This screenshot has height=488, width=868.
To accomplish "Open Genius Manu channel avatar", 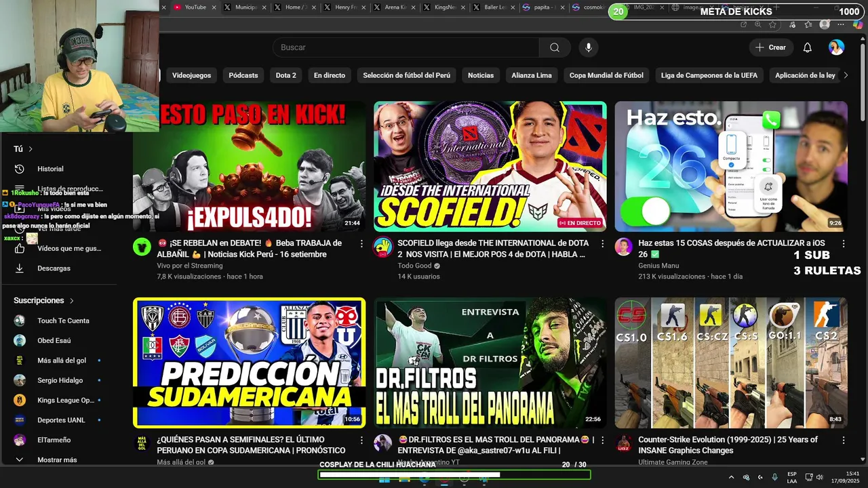I will pyautogui.click(x=623, y=247).
